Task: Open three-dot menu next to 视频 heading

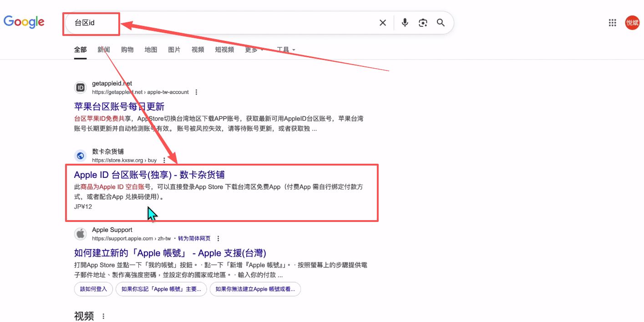Action: point(102,316)
